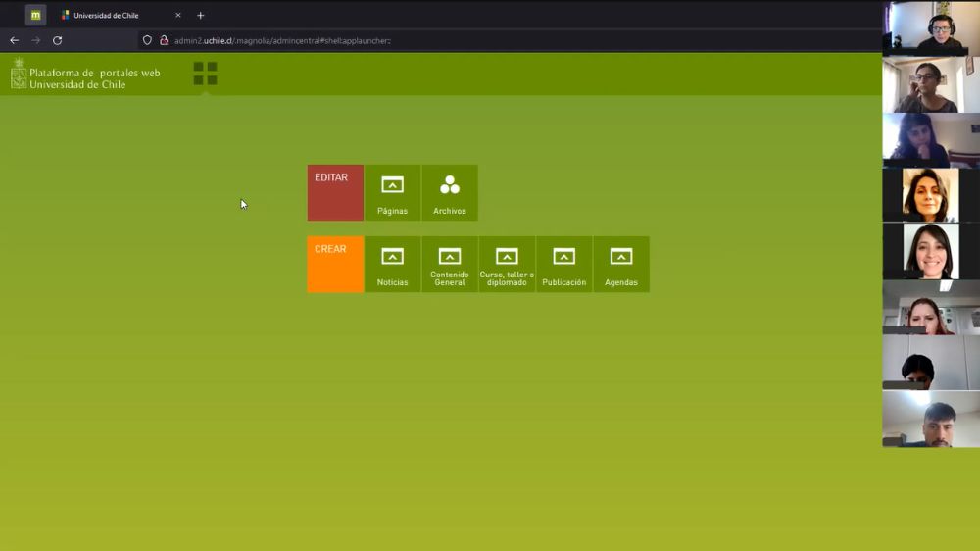
Task: Open the Páginas app tile
Action: pos(392,192)
